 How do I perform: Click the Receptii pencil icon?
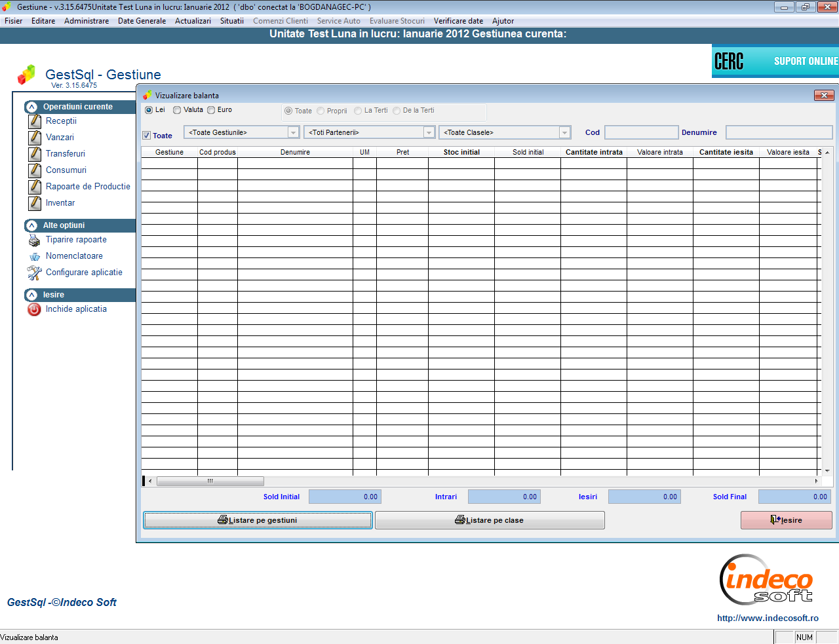pos(35,121)
